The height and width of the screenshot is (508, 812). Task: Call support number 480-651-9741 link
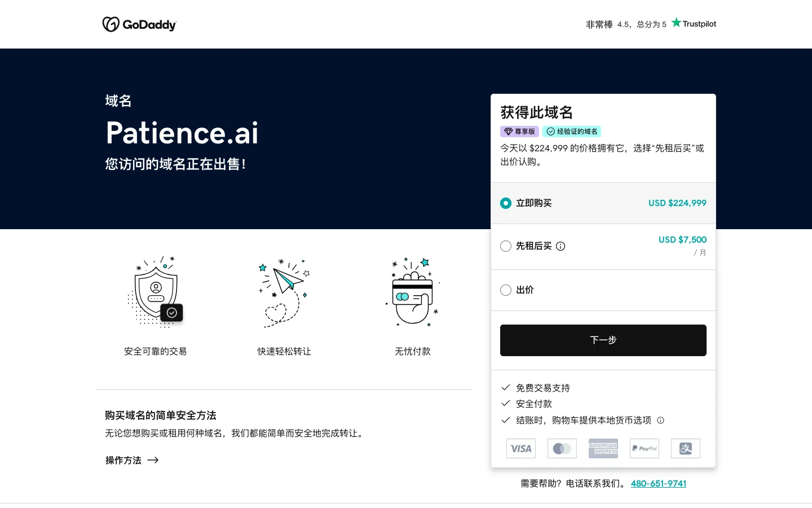point(659,484)
